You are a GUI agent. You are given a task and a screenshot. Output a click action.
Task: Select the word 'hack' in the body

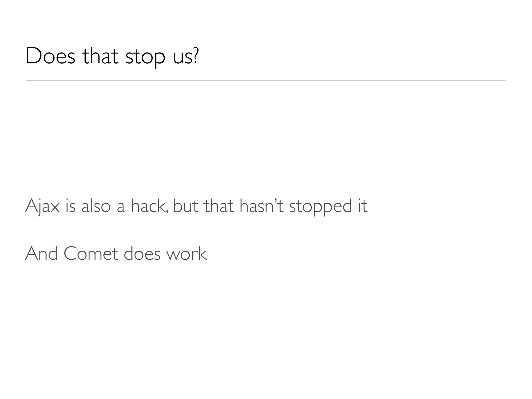click(x=148, y=207)
